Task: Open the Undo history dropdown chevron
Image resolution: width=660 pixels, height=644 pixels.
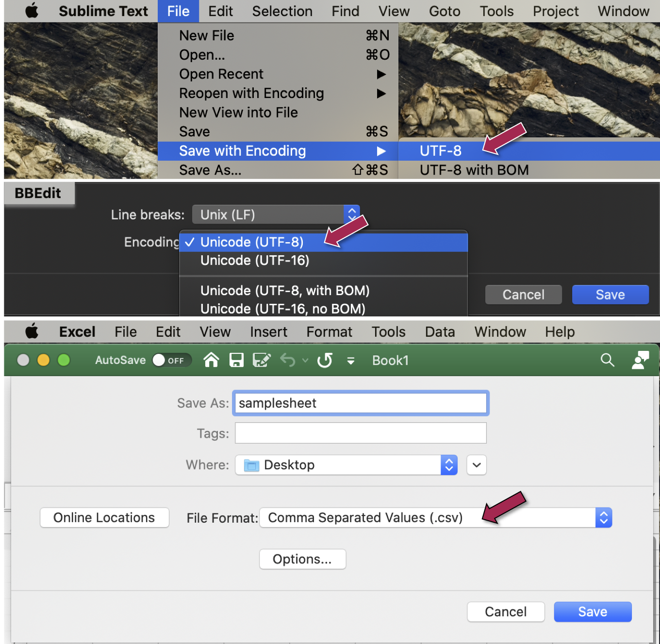Action: tap(305, 360)
